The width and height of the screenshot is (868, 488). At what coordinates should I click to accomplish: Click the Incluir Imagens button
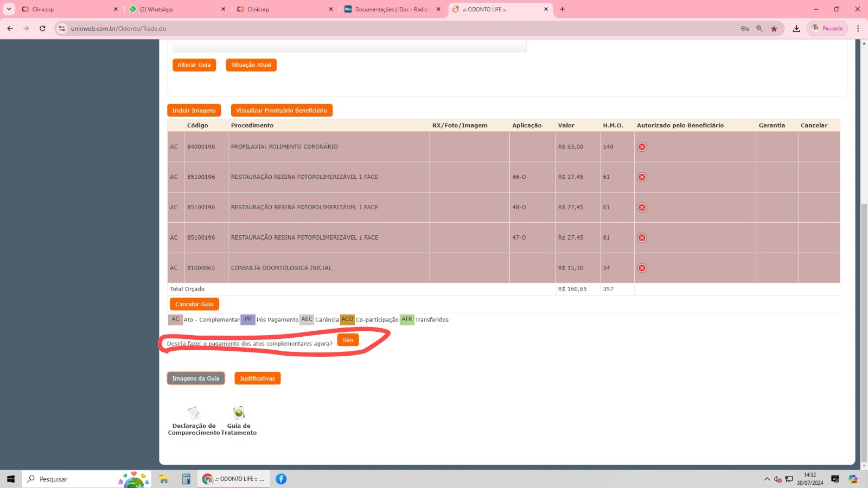pyautogui.click(x=194, y=111)
